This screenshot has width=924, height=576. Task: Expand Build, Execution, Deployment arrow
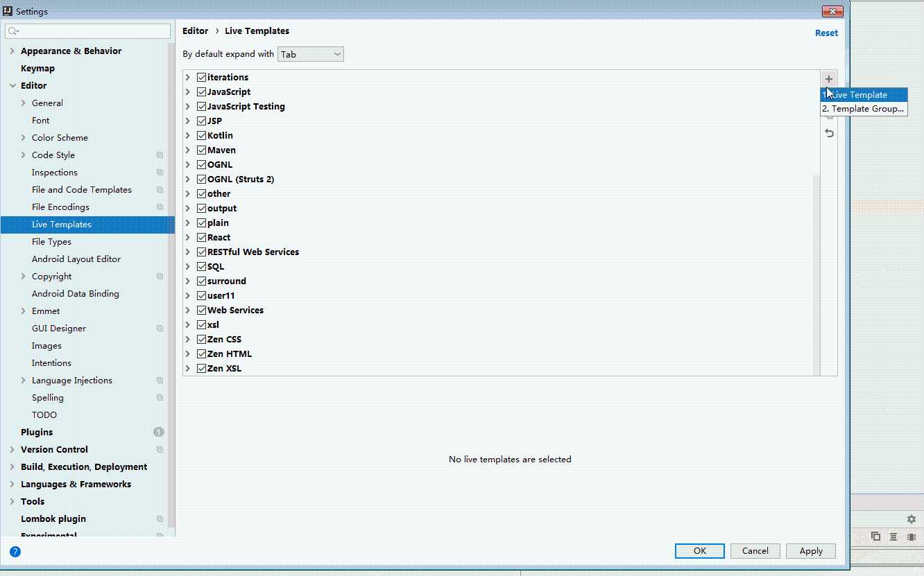click(x=12, y=467)
